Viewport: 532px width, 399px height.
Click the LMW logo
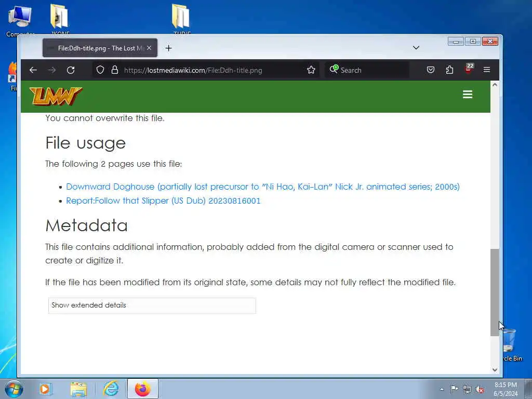tap(56, 96)
